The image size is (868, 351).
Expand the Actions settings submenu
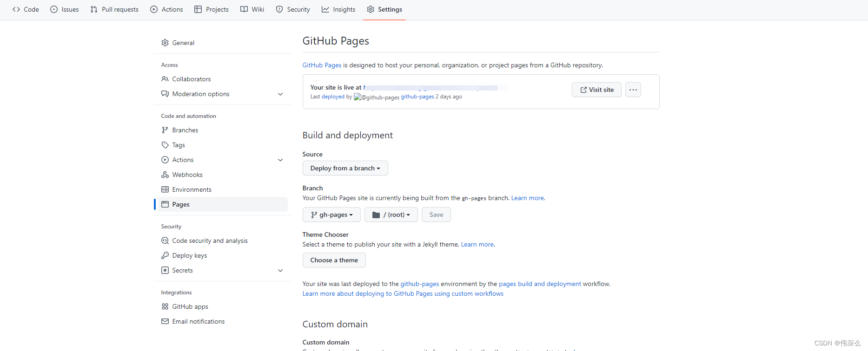[x=280, y=160]
